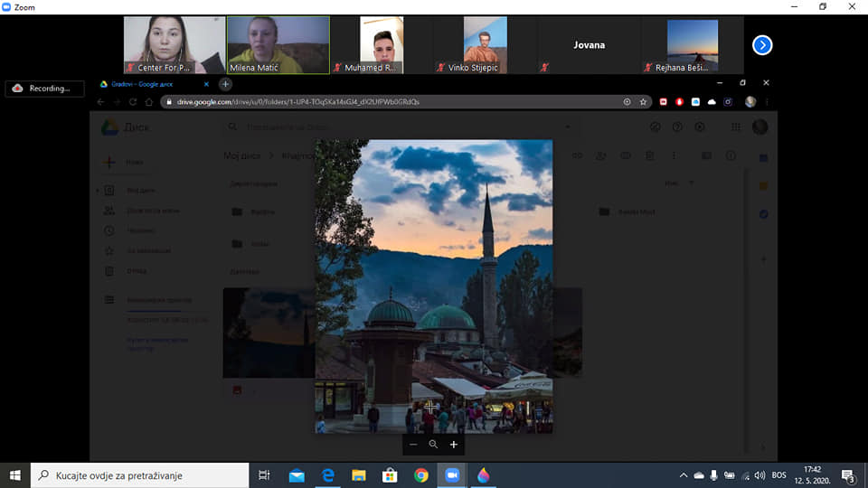Image resolution: width=868 pixels, height=488 pixels.
Task: Go forward in the browser
Action: point(117,102)
